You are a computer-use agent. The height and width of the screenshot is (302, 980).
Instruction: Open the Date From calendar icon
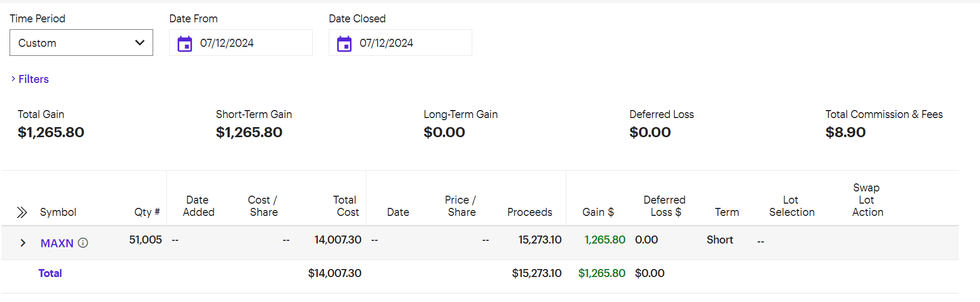(x=185, y=44)
